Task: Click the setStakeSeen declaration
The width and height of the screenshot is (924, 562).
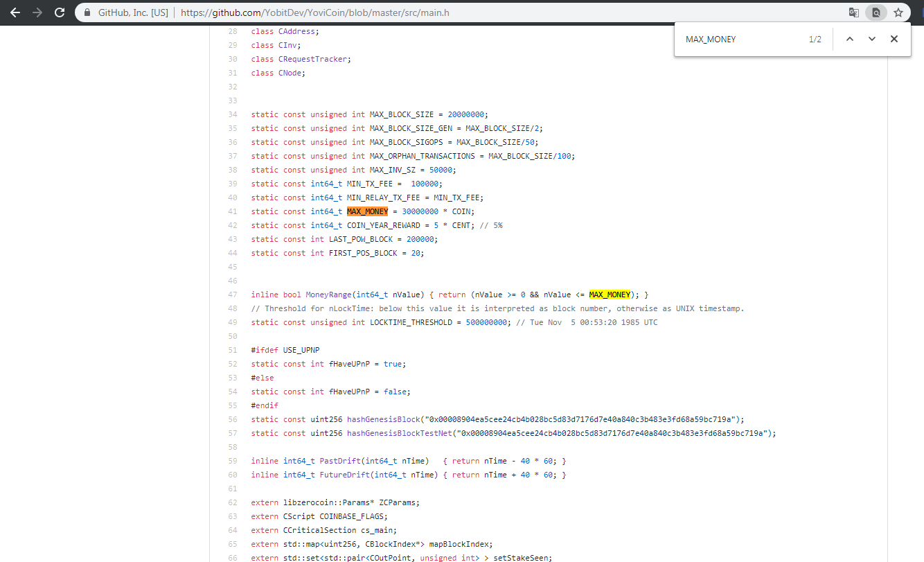Action: pos(402,558)
